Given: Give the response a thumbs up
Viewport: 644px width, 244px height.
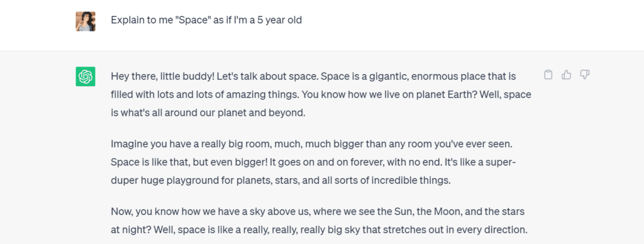Looking at the screenshot, I should click(x=567, y=75).
